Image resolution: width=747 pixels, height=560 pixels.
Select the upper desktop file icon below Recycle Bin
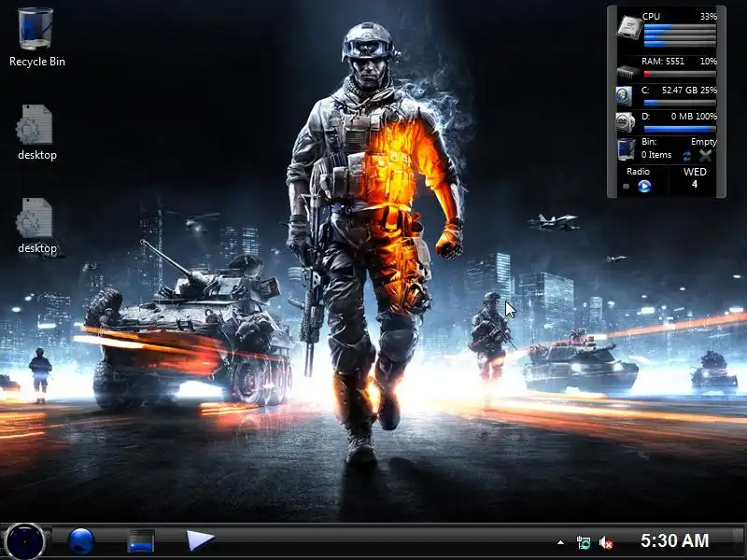pyautogui.click(x=35, y=125)
